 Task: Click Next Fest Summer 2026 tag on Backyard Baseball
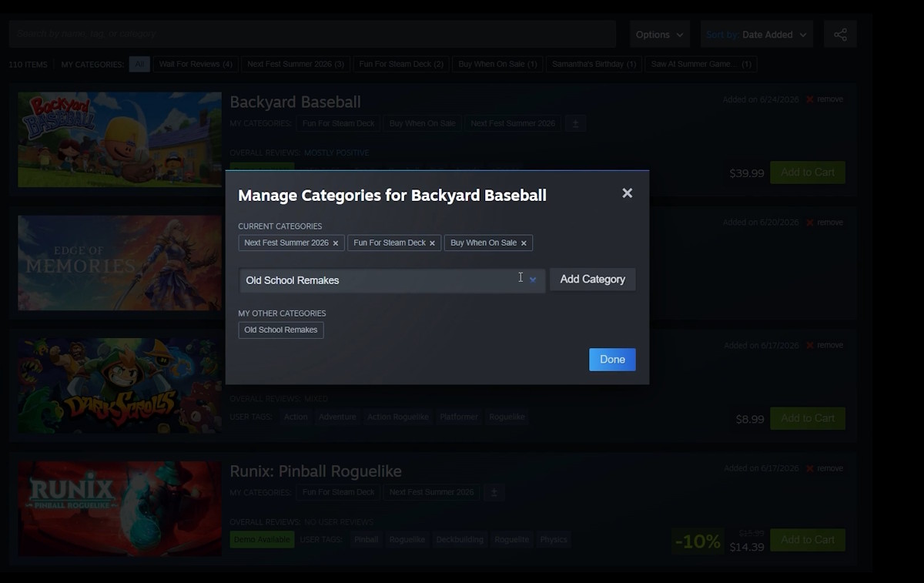coord(513,123)
